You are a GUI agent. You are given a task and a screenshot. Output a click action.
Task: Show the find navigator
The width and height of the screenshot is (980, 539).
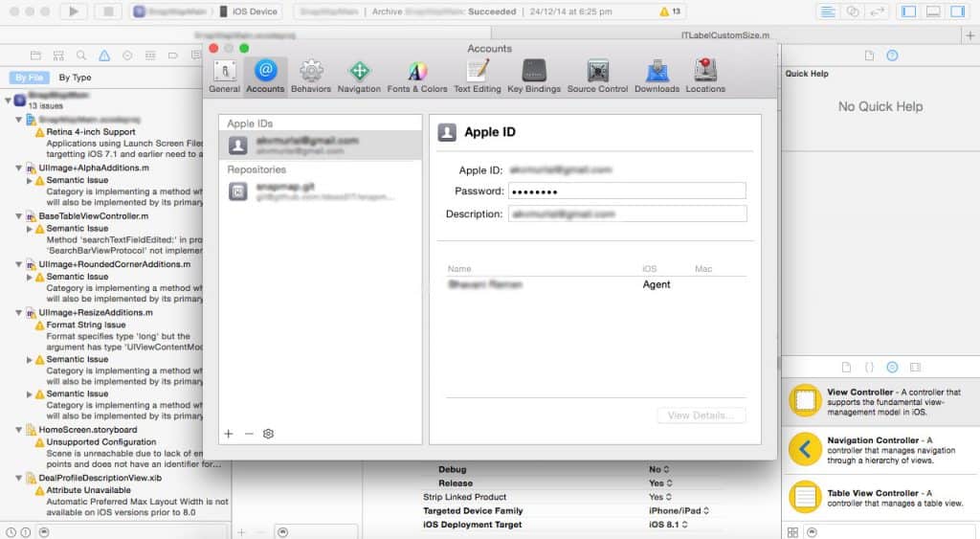click(81, 56)
